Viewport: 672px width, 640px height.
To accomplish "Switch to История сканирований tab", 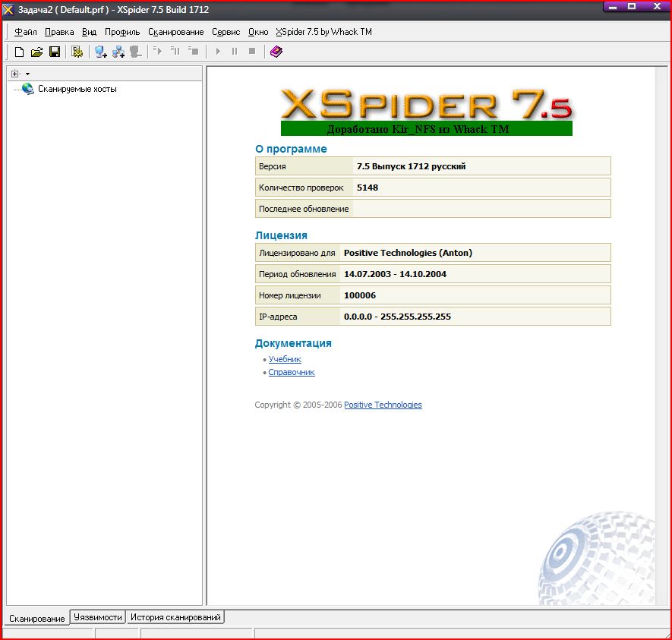I will pos(175,617).
